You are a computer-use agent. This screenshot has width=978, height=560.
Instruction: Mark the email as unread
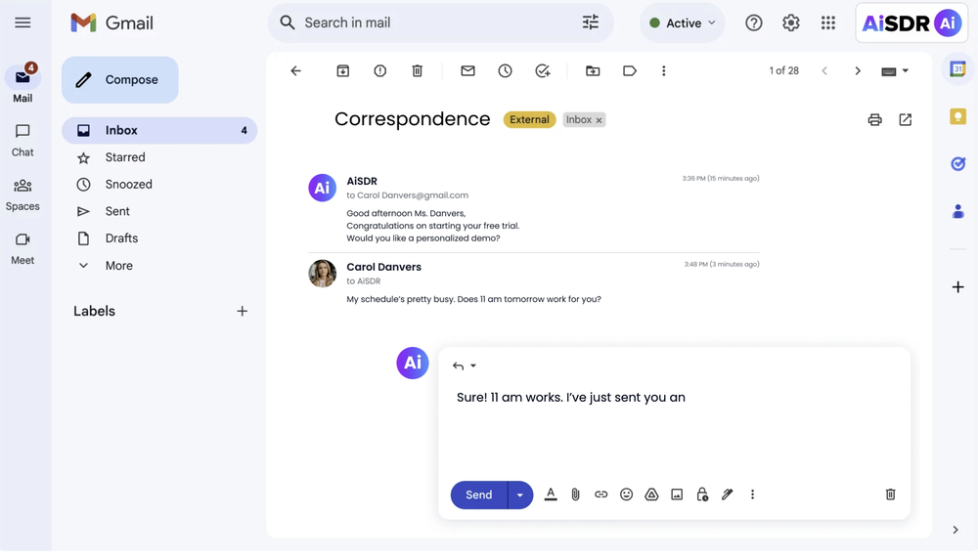click(x=467, y=71)
